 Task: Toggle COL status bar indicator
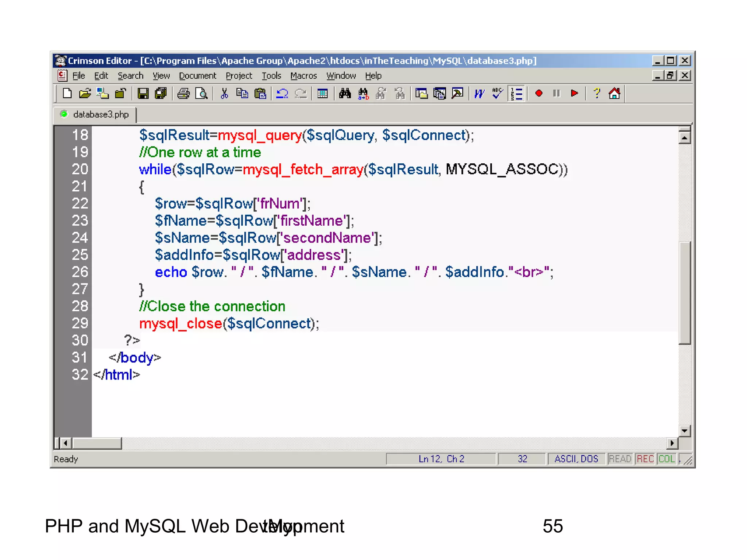[667, 459]
